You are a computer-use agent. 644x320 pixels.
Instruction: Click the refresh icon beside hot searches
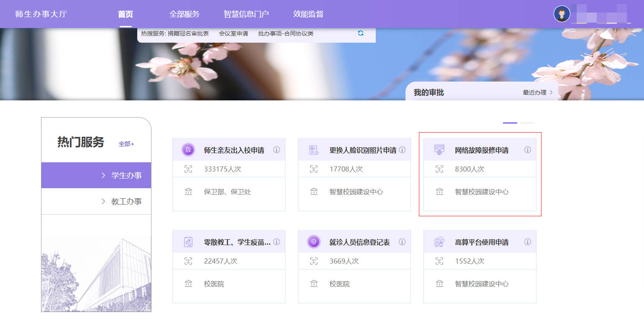[361, 33]
